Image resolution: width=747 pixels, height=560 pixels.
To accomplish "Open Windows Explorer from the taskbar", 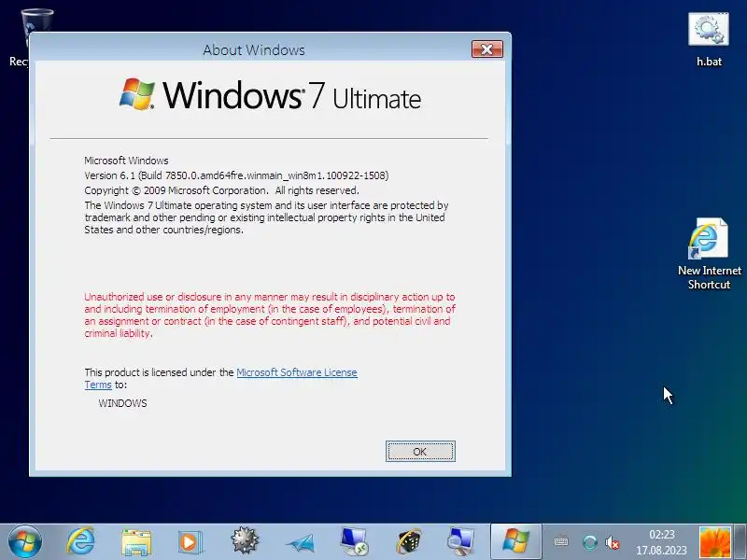I will tap(135, 542).
